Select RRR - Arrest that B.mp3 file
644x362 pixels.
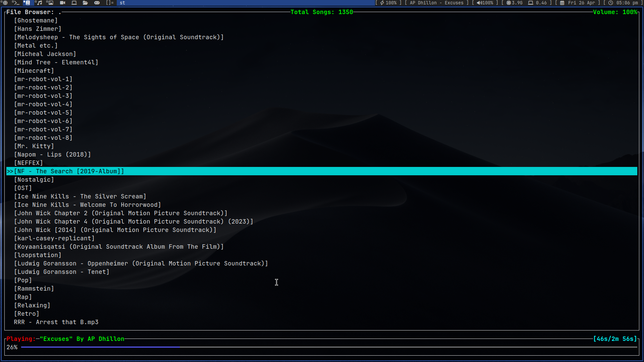56,322
